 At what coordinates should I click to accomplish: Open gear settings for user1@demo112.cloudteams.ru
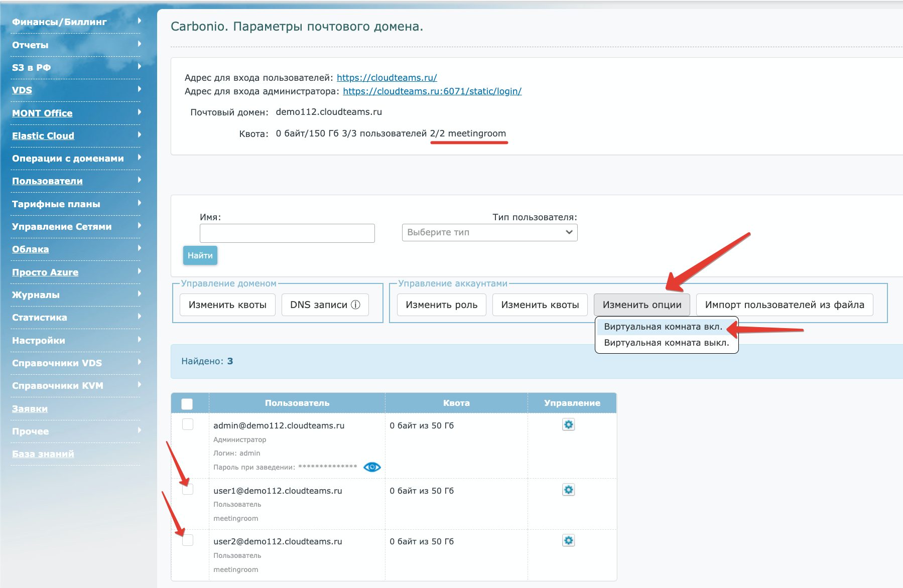(x=568, y=490)
